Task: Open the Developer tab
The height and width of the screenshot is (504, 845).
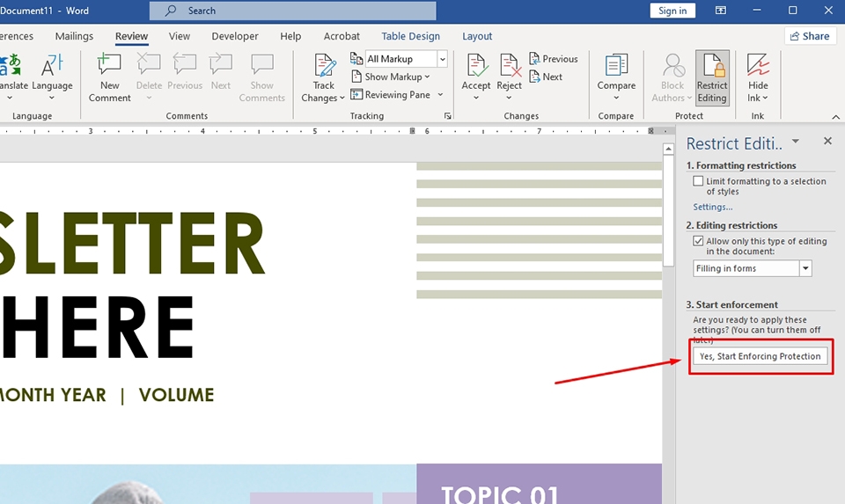Action: [x=235, y=36]
